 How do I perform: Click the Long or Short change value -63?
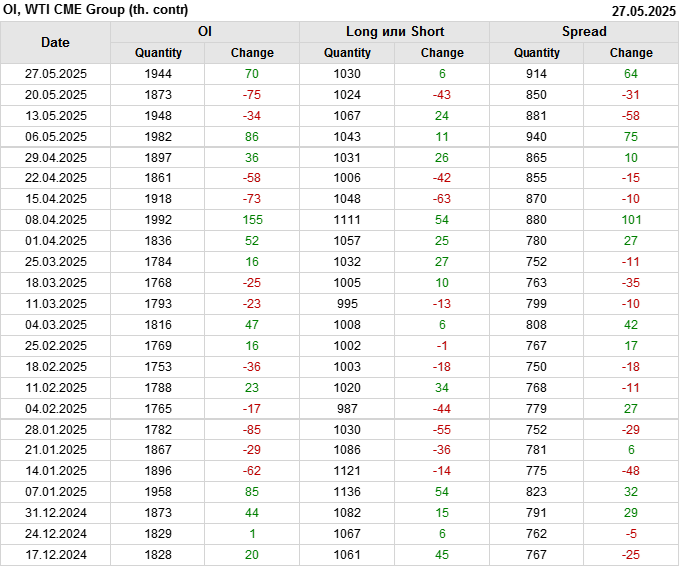[x=441, y=198]
